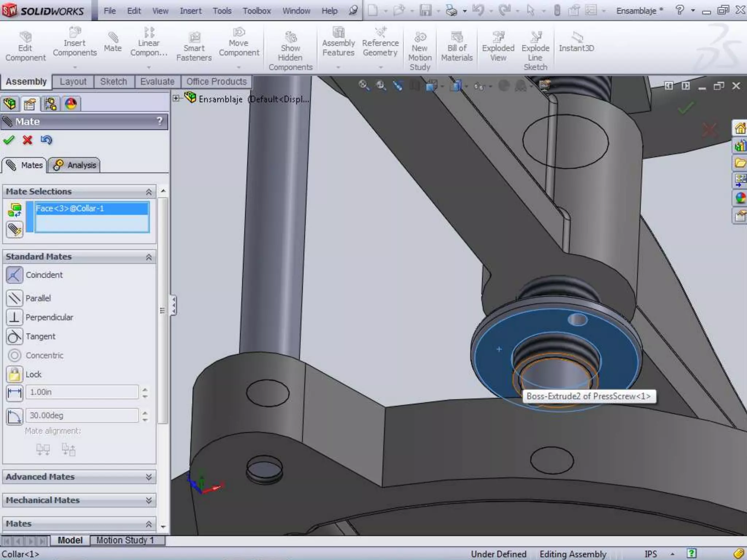Accept mate with green checkmark
The image size is (747, 560).
point(9,140)
